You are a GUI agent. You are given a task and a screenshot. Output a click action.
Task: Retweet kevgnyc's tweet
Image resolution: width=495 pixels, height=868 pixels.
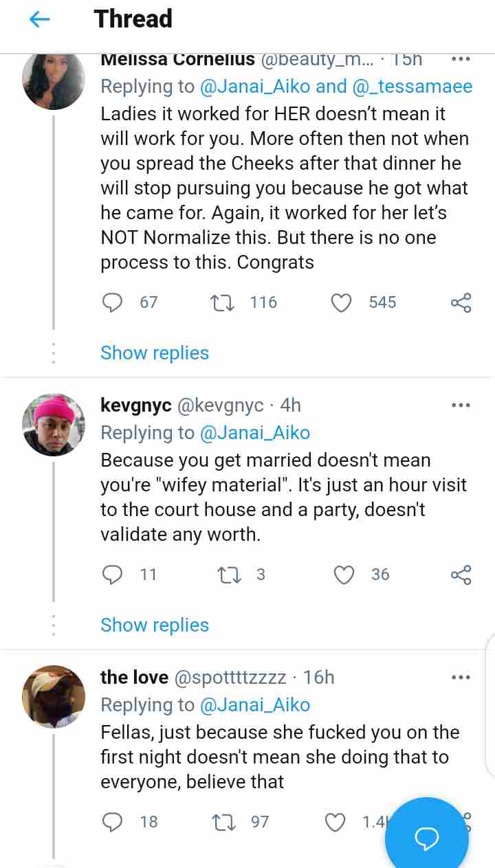[x=225, y=575]
